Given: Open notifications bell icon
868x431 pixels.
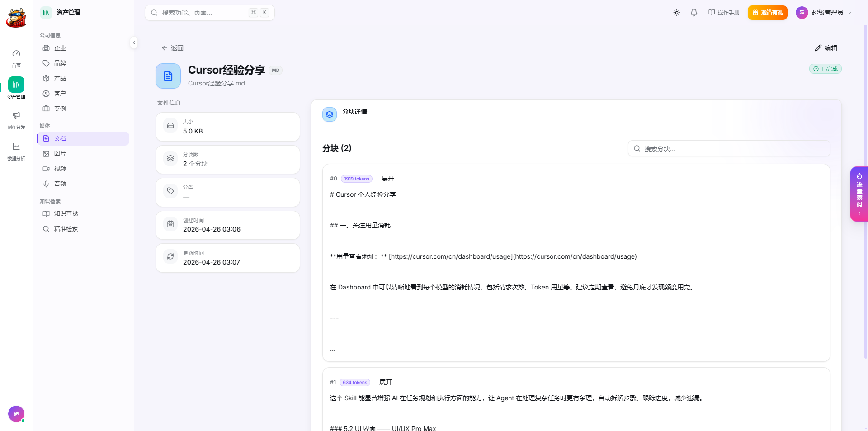Looking at the screenshot, I should [694, 13].
